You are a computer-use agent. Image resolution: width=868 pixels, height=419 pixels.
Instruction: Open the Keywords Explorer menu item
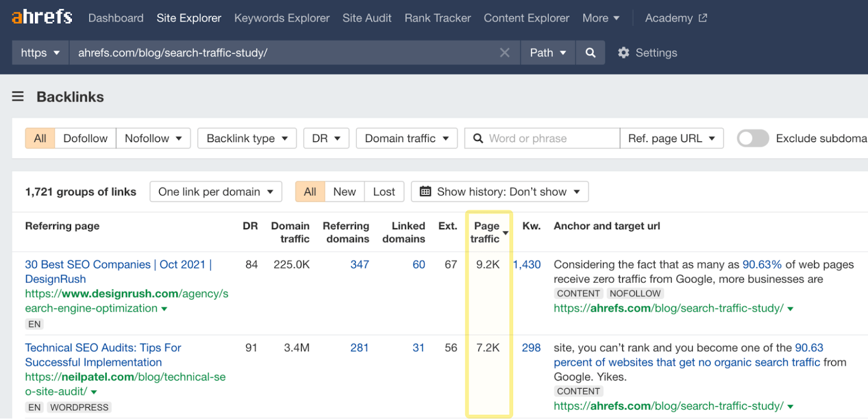282,18
